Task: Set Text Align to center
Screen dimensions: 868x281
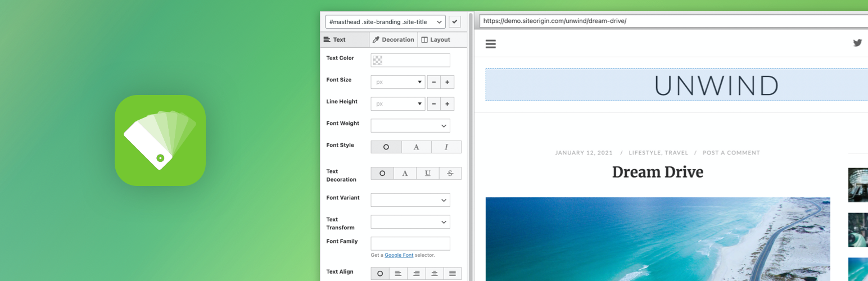Action: 434,274
